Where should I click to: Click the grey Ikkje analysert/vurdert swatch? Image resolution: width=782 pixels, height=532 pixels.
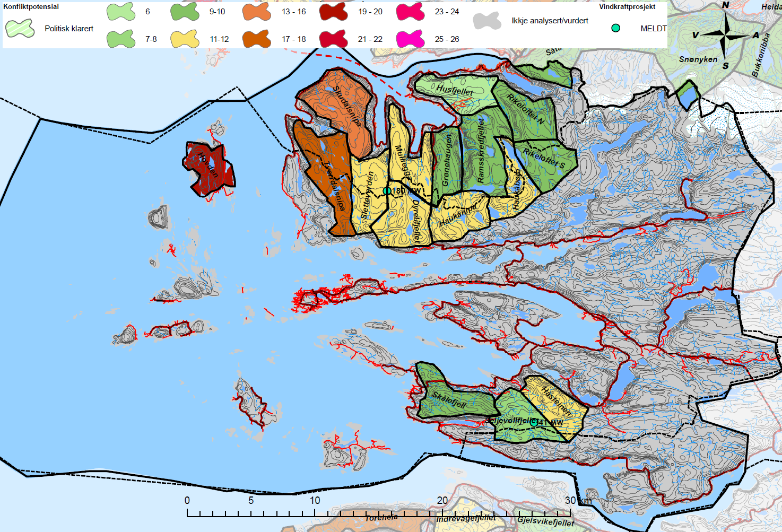pyautogui.click(x=487, y=21)
